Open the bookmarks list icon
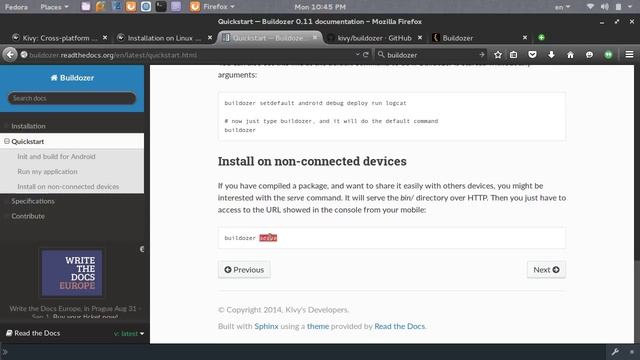Screen dimensions: 640x360 [513, 55]
